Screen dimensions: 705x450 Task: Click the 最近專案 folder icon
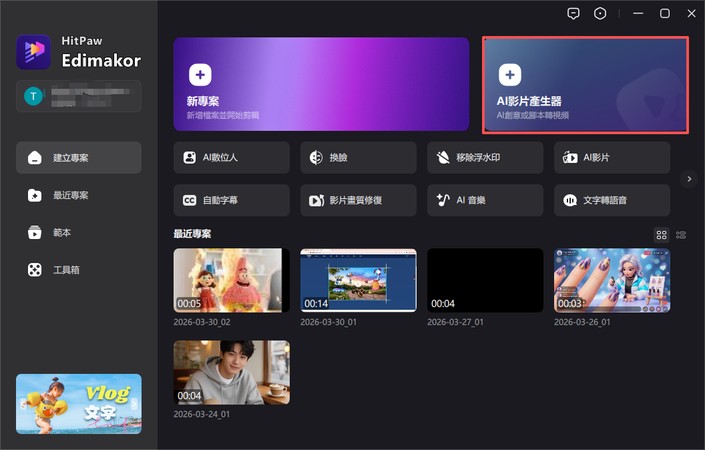35,195
